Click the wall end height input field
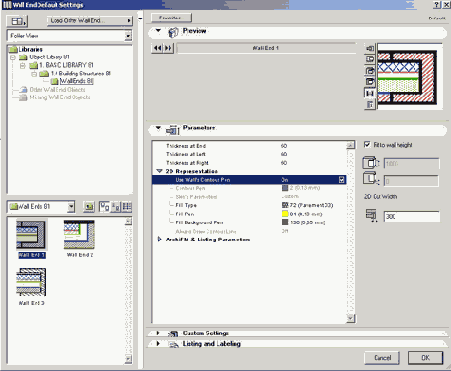This screenshot has width=451, height=371. pyautogui.click(x=412, y=164)
